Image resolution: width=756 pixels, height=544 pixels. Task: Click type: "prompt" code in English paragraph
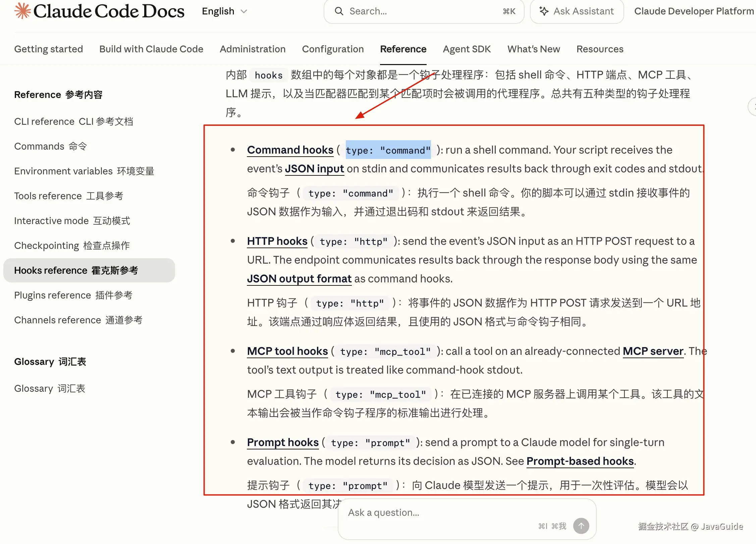click(370, 443)
